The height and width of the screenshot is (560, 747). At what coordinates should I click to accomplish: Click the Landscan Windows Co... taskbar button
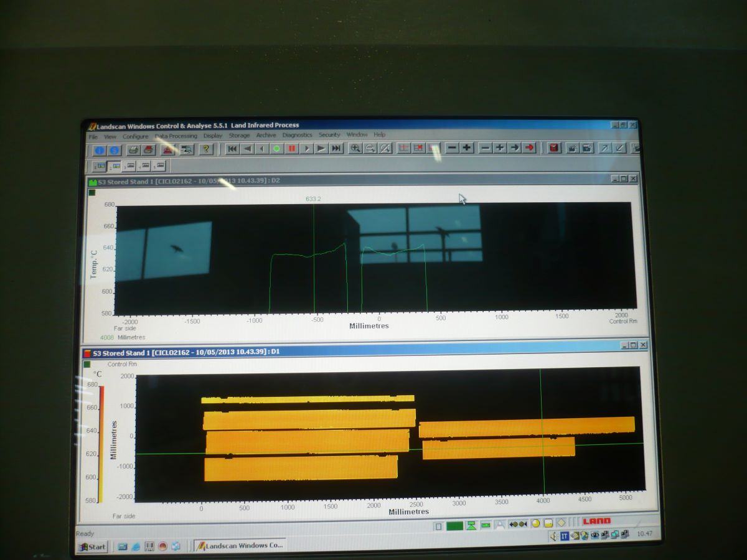coord(240,545)
